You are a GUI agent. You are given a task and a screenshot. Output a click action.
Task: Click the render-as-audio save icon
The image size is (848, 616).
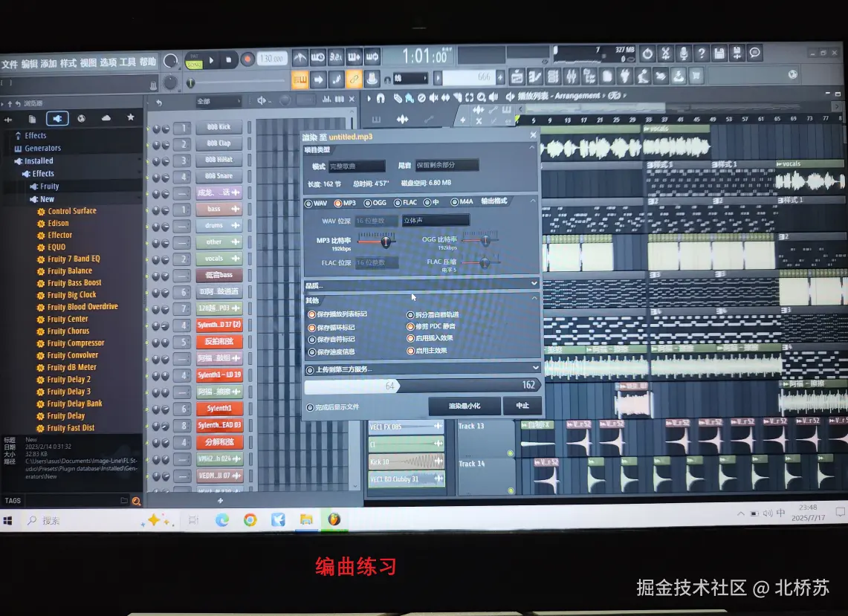[x=737, y=53]
